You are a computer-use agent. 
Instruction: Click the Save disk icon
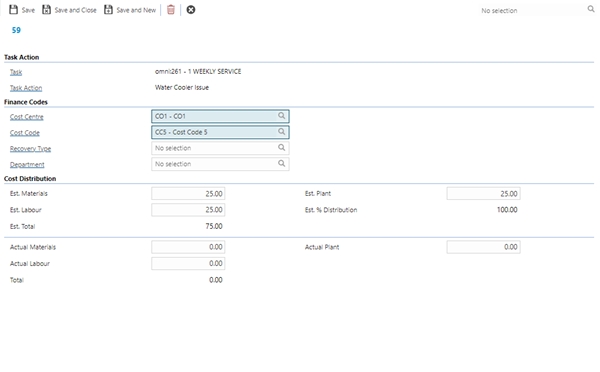tap(13, 10)
